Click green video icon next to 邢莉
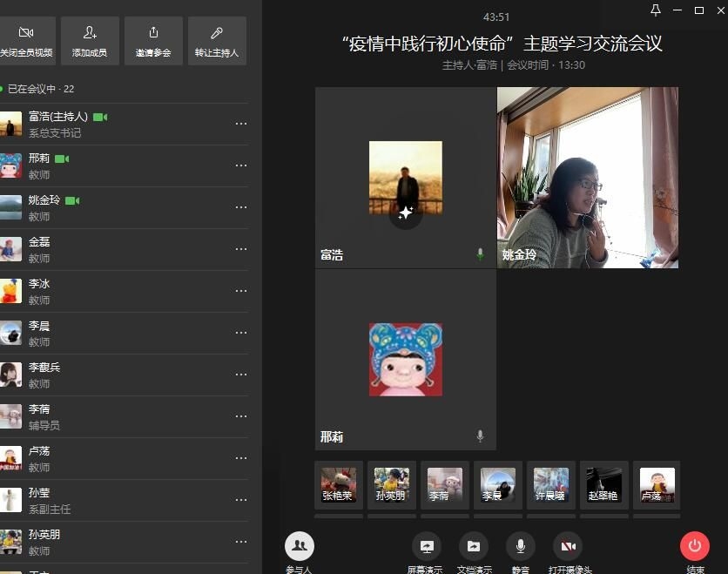Screen dimensions: 728x574 (x=62, y=159)
